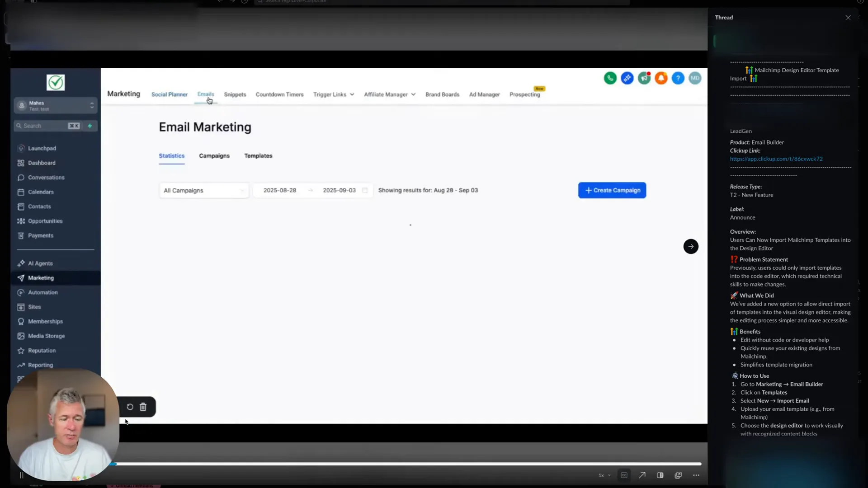Open Automation in the sidebar
Image resolution: width=868 pixels, height=488 pixels.
coord(43,292)
